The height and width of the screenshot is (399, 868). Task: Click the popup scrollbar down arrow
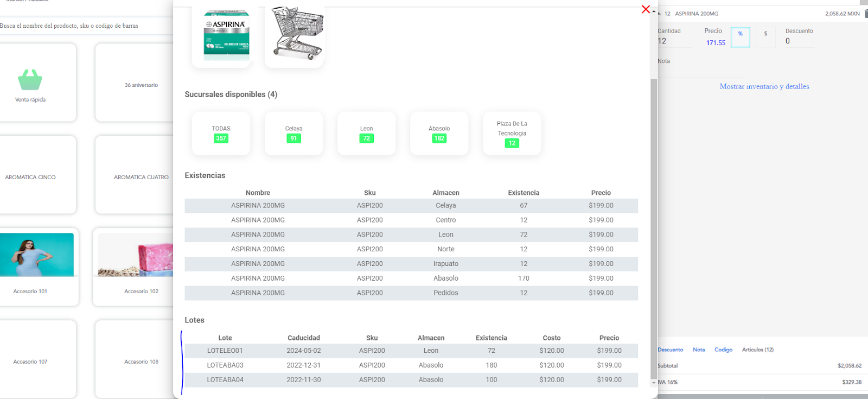(x=654, y=383)
